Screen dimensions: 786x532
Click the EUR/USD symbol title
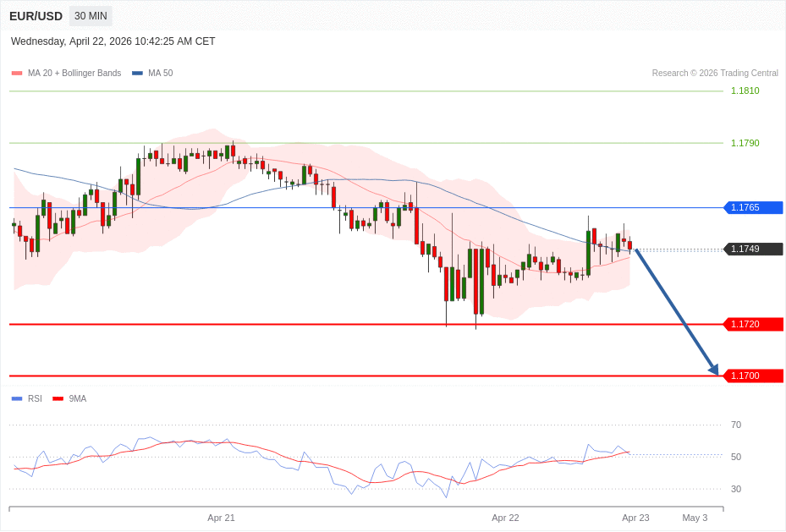point(36,16)
